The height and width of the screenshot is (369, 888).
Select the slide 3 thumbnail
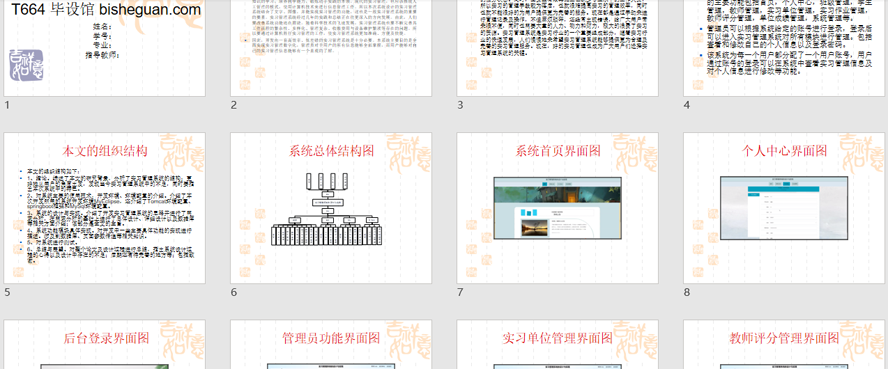[558, 48]
